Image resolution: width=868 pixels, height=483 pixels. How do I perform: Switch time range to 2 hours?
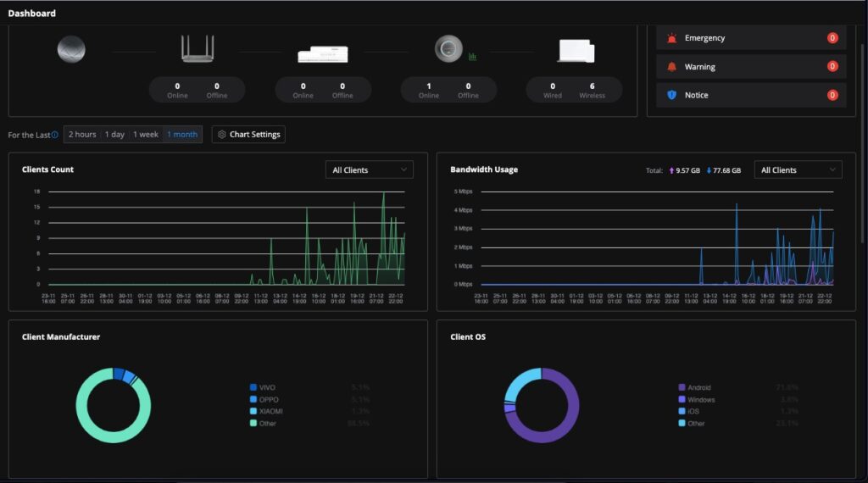pyautogui.click(x=82, y=135)
